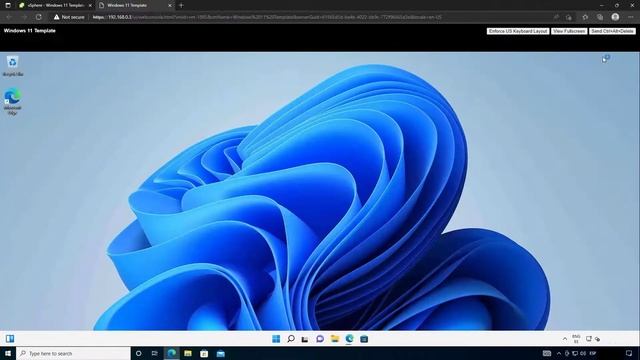
Task: Select the Microsoft Edge desktop shortcut
Action: point(12,101)
